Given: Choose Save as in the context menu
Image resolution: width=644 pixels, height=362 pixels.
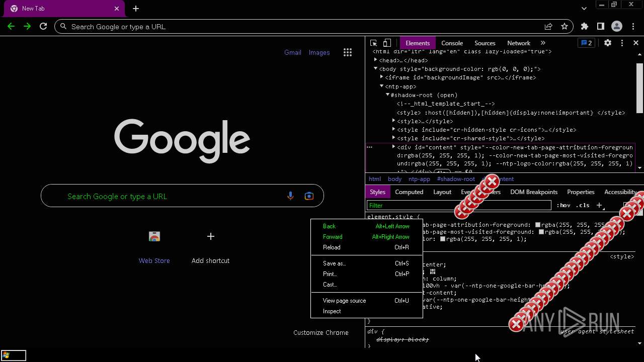Looking at the screenshot, I should click(x=367, y=263).
